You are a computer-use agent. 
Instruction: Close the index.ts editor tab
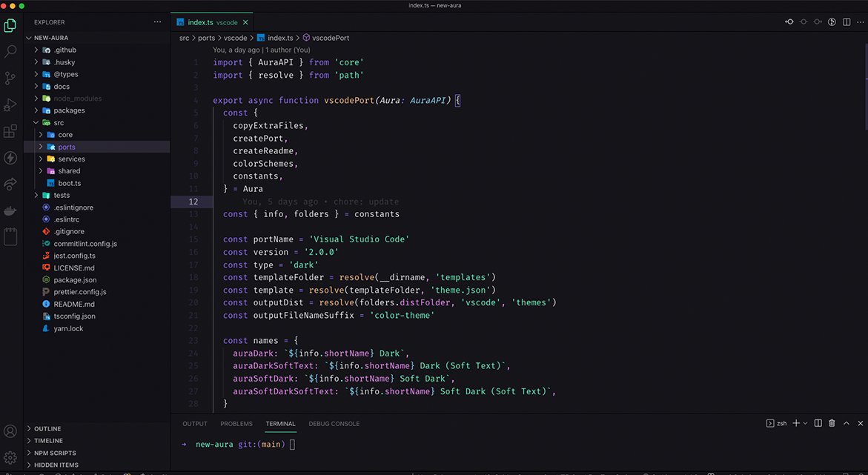(245, 23)
